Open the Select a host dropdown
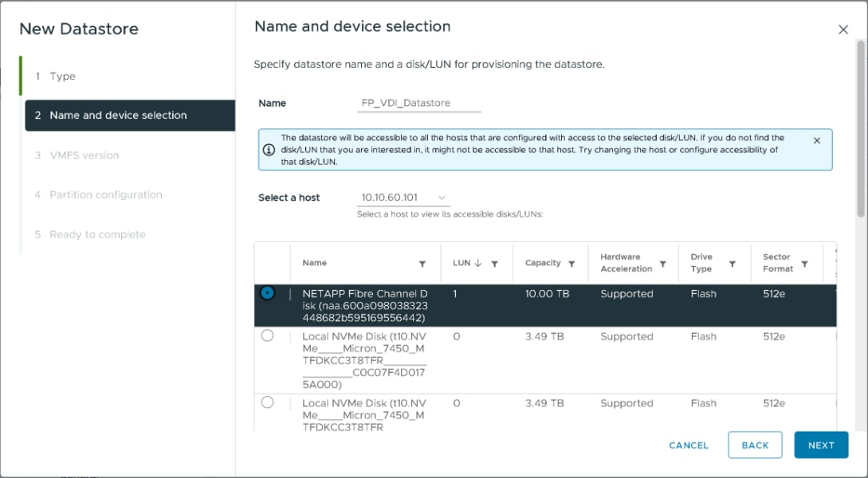 click(403, 198)
